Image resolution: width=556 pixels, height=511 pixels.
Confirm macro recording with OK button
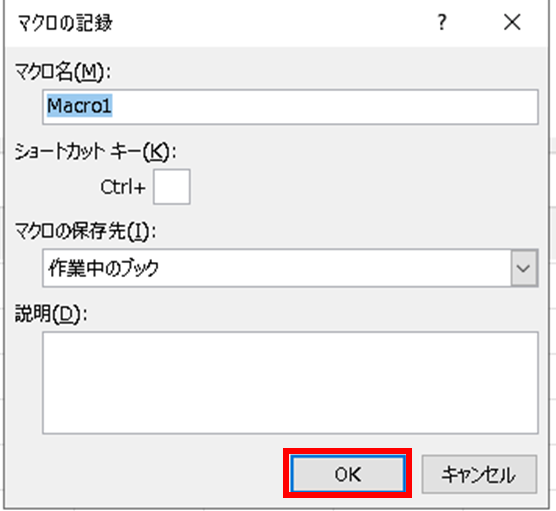click(348, 473)
